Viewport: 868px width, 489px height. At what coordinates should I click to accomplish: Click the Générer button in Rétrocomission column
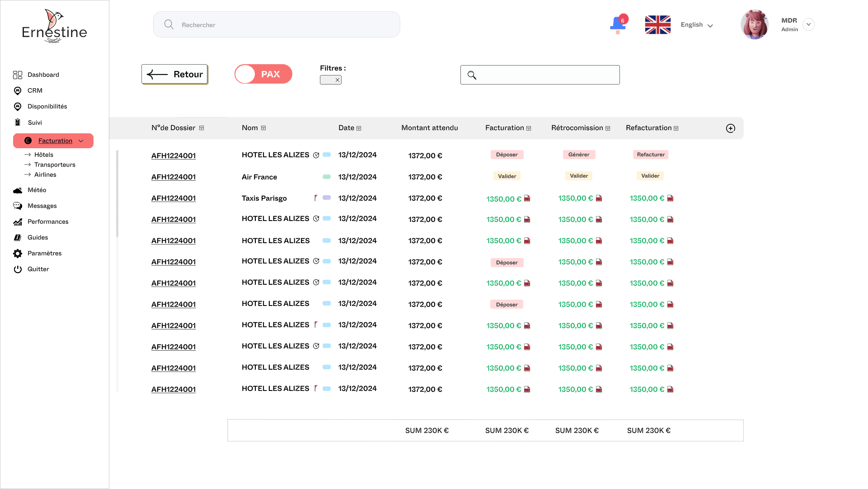(x=579, y=155)
